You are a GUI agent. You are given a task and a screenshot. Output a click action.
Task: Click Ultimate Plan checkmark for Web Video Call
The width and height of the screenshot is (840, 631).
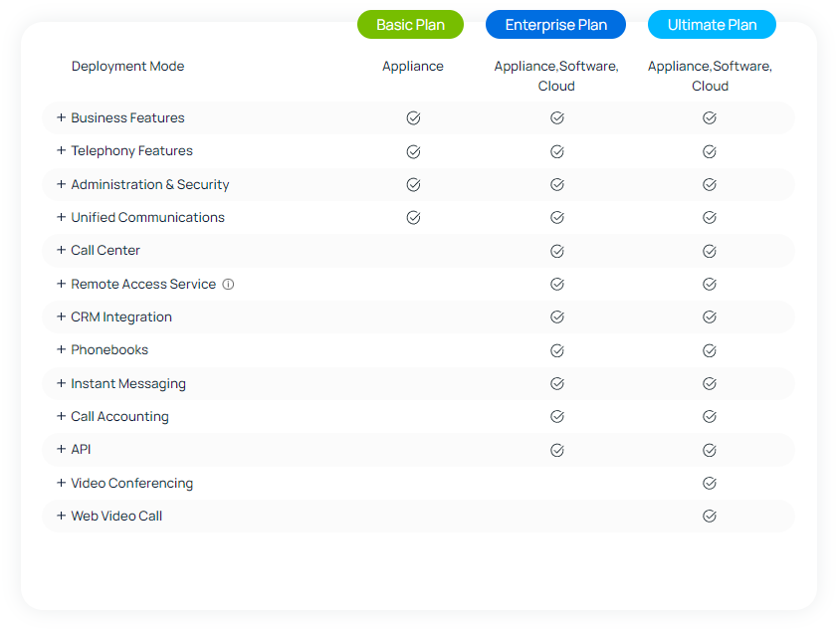(x=710, y=517)
